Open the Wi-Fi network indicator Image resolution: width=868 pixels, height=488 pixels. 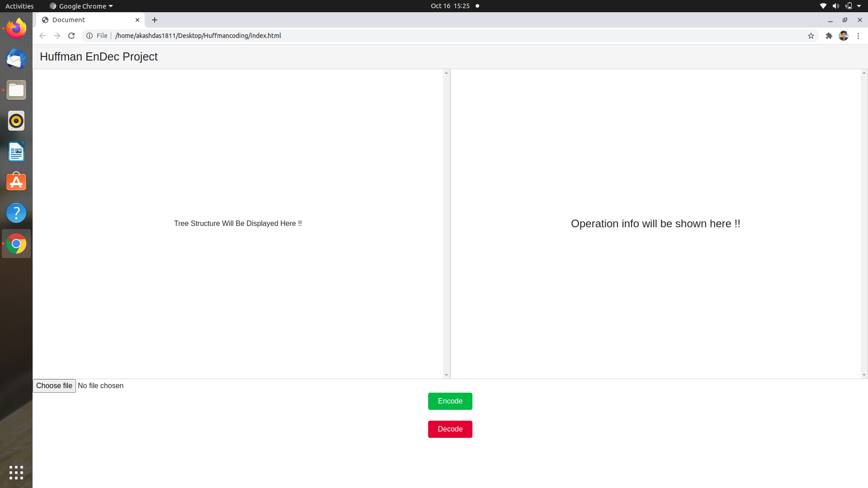823,6
